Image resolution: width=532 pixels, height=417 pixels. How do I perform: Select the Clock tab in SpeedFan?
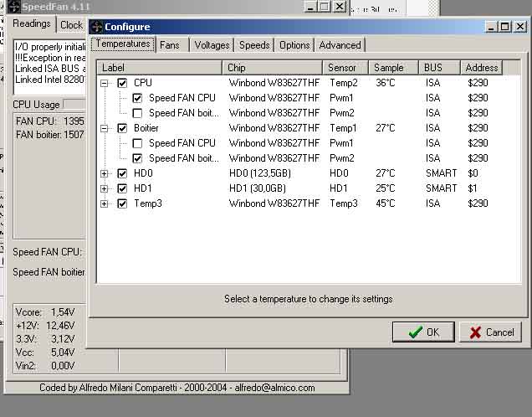click(72, 25)
